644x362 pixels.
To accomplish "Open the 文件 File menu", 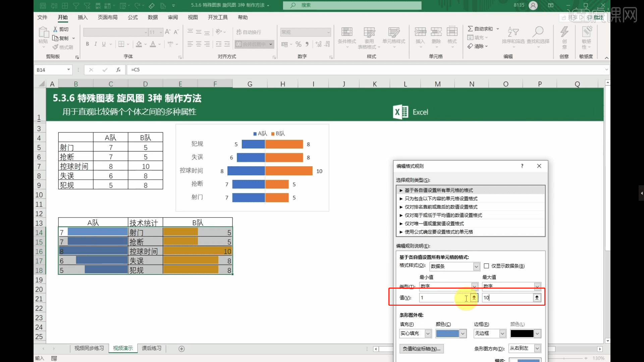I will [x=42, y=17].
